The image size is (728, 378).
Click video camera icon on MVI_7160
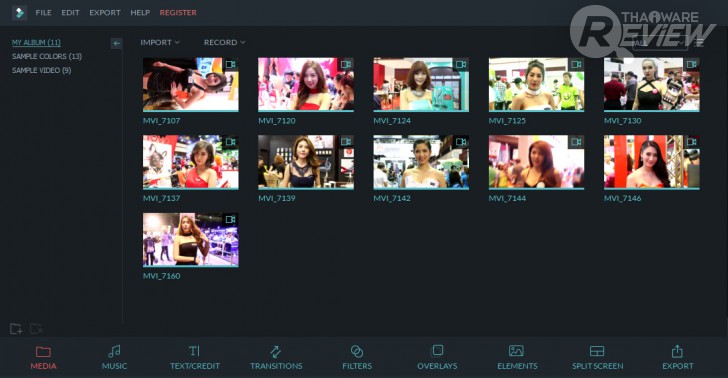[230, 219]
